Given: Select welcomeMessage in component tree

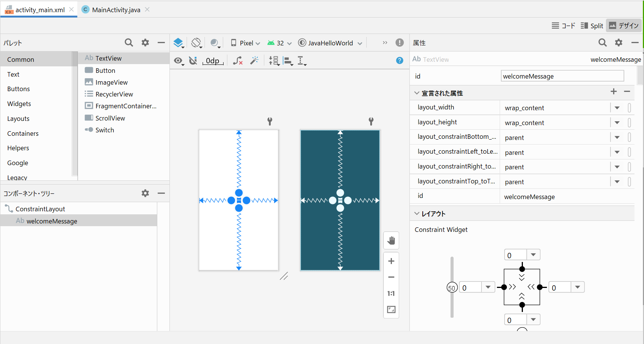Looking at the screenshot, I should (x=79, y=221).
